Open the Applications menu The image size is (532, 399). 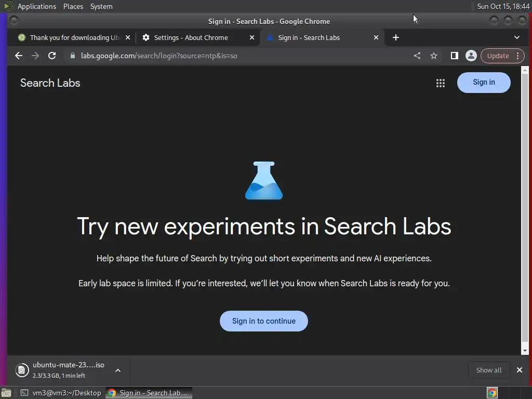[x=37, y=6]
